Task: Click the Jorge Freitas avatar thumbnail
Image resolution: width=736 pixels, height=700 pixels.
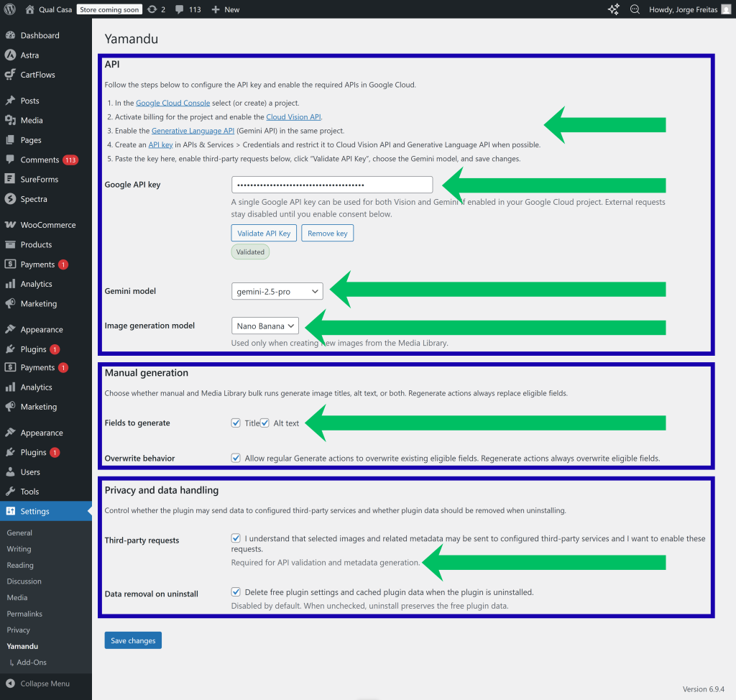Action: [x=726, y=9]
